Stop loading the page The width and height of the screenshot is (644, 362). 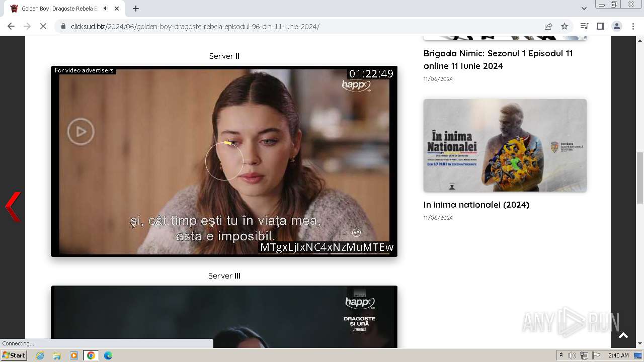click(x=43, y=26)
